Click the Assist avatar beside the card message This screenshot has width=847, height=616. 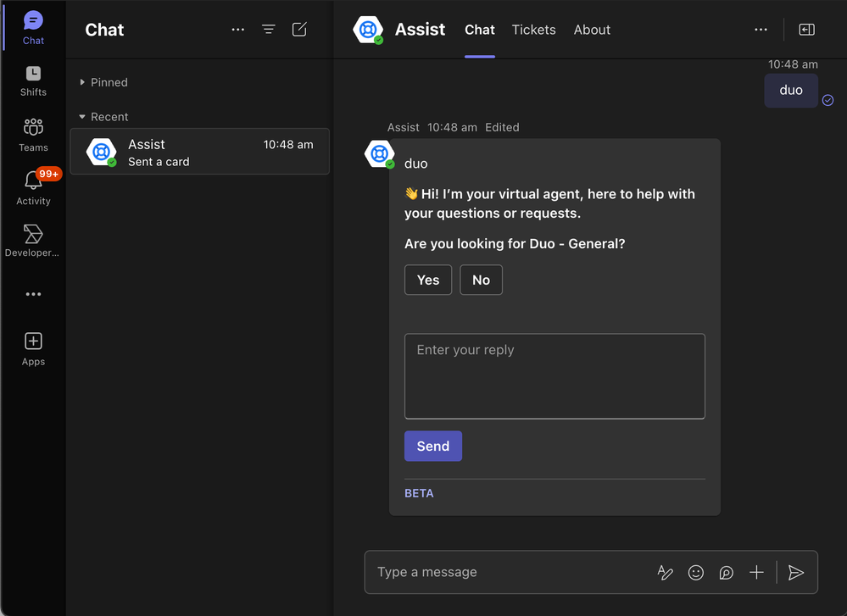point(379,154)
